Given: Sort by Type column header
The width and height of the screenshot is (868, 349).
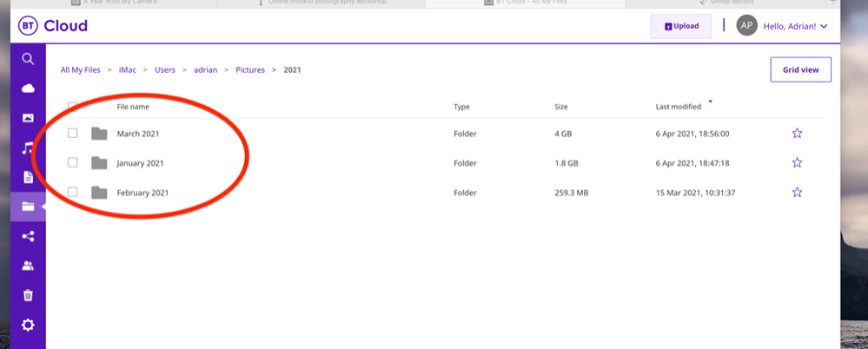Looking at the screenshot, I should click(461, 107).
